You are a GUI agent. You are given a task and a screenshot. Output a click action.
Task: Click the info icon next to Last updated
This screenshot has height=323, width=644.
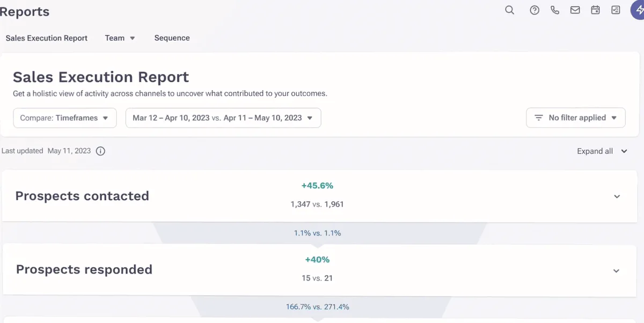coord(100,151)
